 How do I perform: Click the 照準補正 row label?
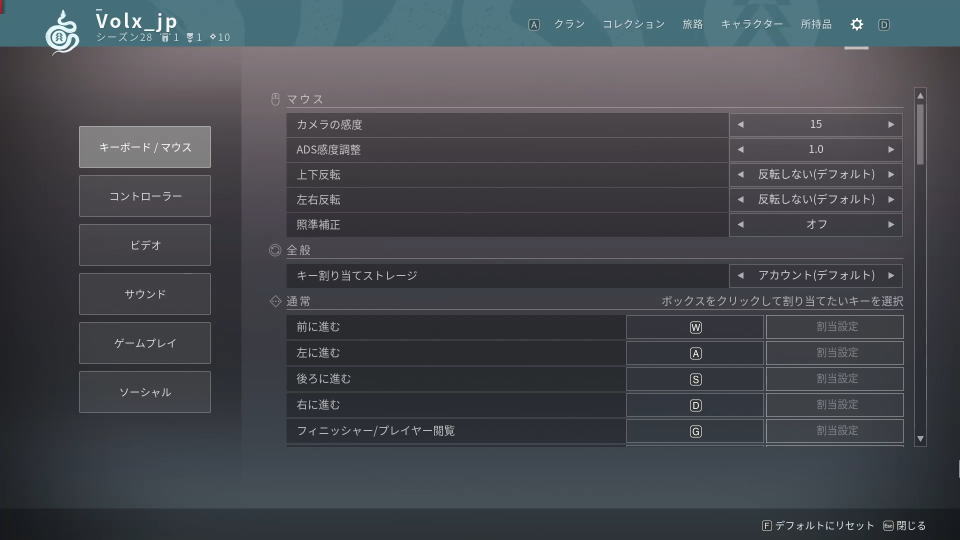coord(318,225)
